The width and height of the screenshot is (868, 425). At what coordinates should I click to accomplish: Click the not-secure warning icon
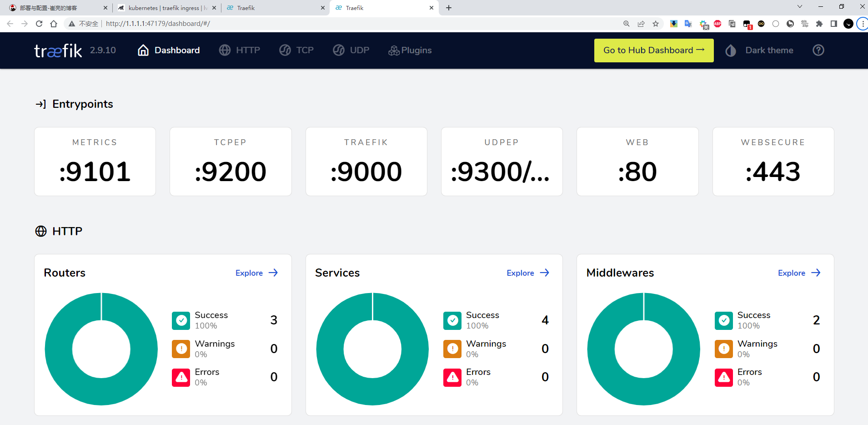tap(72, 24)
